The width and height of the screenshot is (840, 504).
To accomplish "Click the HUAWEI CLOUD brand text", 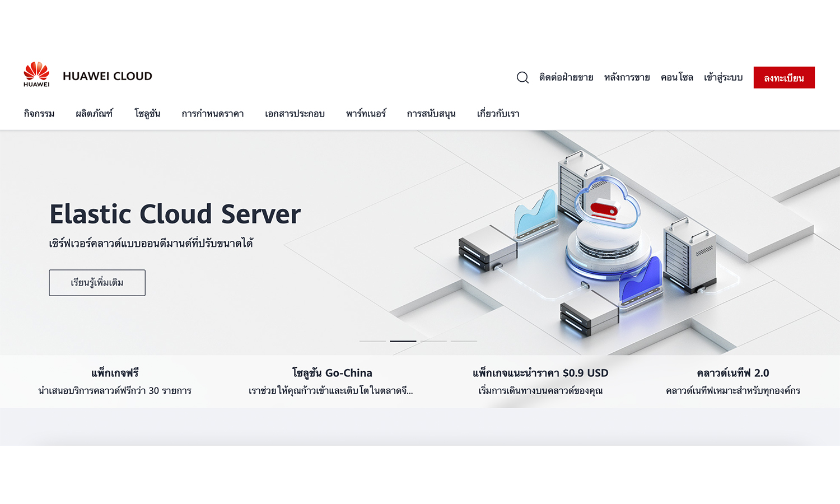I will 108,76.
